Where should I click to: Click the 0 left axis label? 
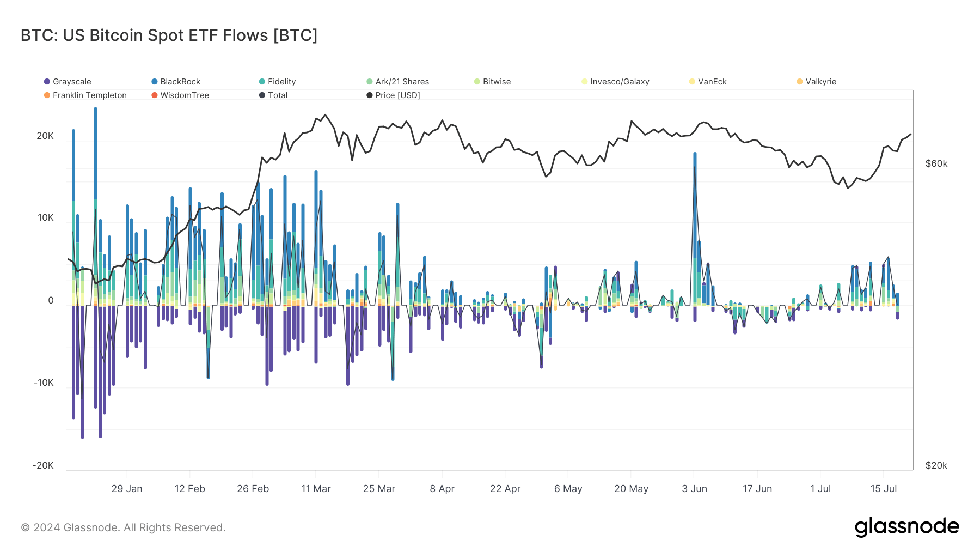point(51,301)
